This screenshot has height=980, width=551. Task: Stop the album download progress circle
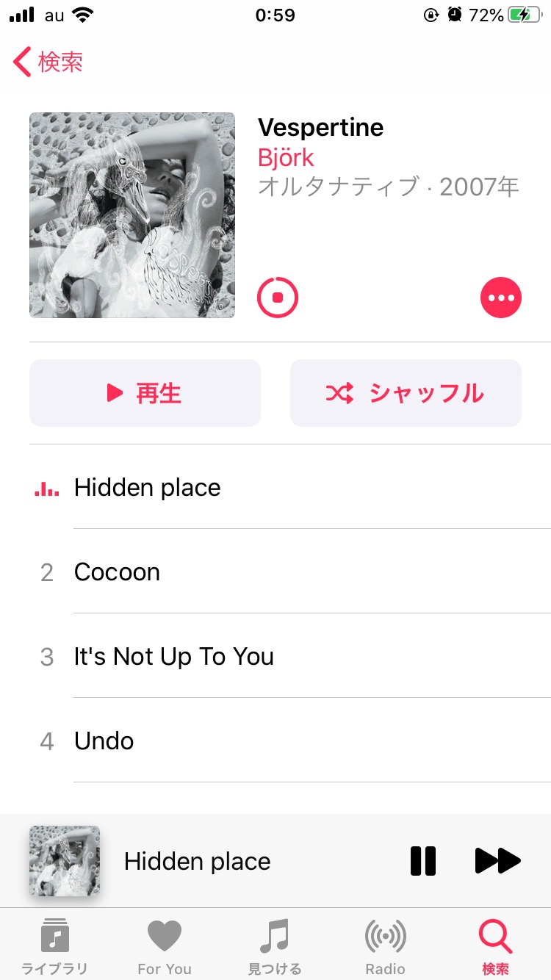pyautogui.click(x=278, y=298)
